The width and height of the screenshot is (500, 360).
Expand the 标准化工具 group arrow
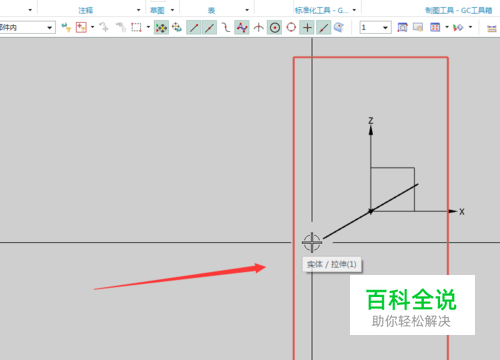354,10
